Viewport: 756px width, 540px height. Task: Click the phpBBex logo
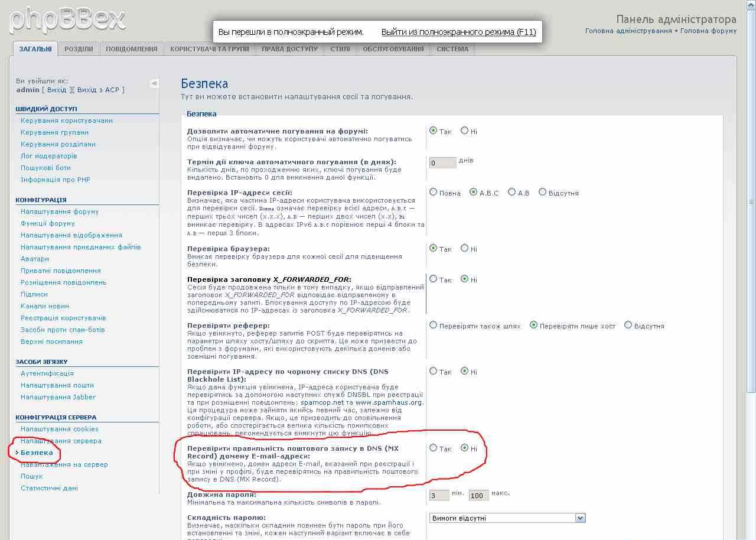(x=68, y=20)
